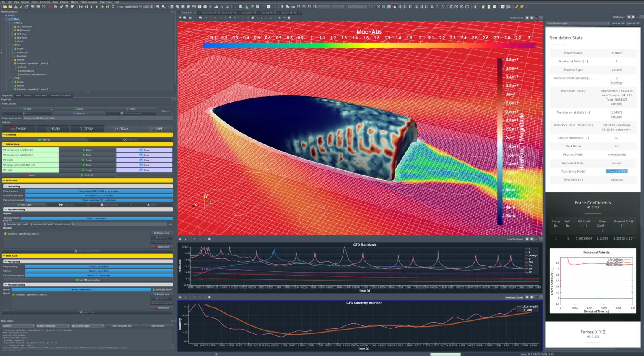This screenshot has height=356, width=644.
Task: Click the Undo toolbar icon
Action: 49,6
